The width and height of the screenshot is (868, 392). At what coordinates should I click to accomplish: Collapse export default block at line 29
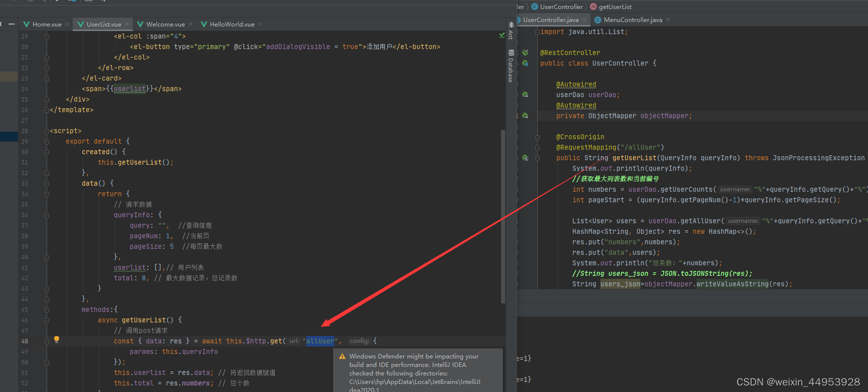(x=47, y=142)
